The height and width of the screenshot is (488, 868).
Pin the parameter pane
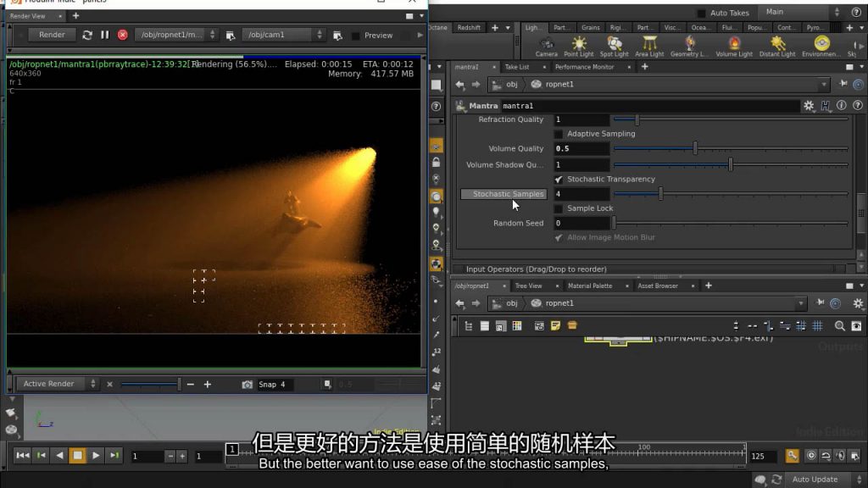pos(843,84)
